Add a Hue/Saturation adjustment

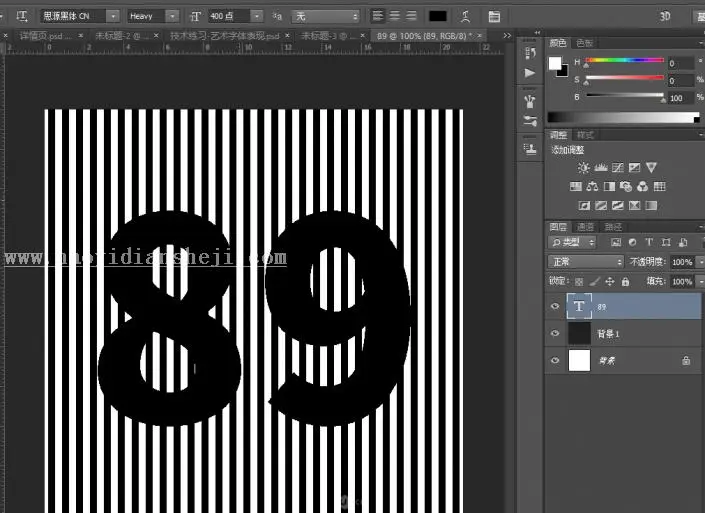pos(576,187)
